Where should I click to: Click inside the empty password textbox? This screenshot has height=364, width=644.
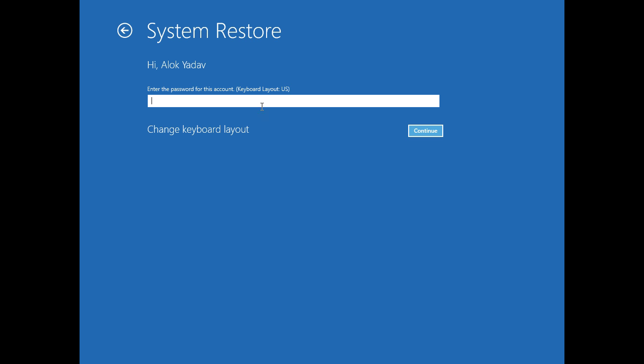click(x=293, y=101)
